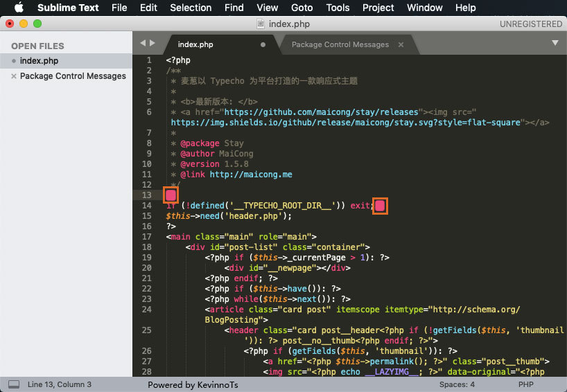Open the Goto menu

coord(302,8)
